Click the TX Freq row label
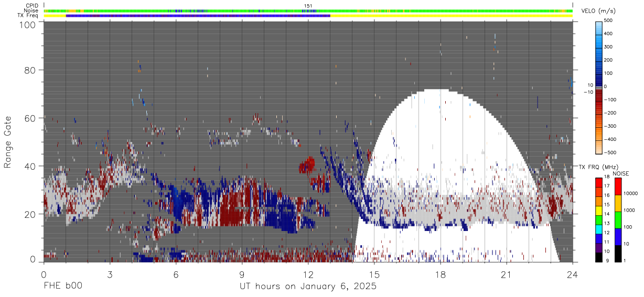This screenshot has height=297, width=644. click(x=28, y=15)
